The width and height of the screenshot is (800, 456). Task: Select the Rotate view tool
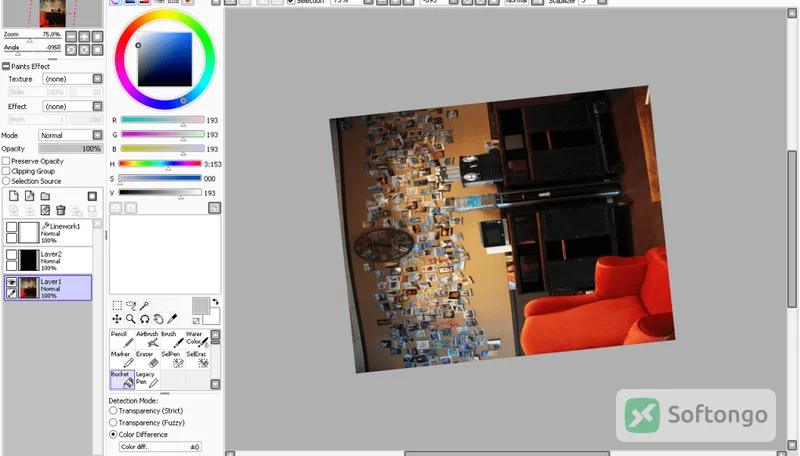[144, 319]
